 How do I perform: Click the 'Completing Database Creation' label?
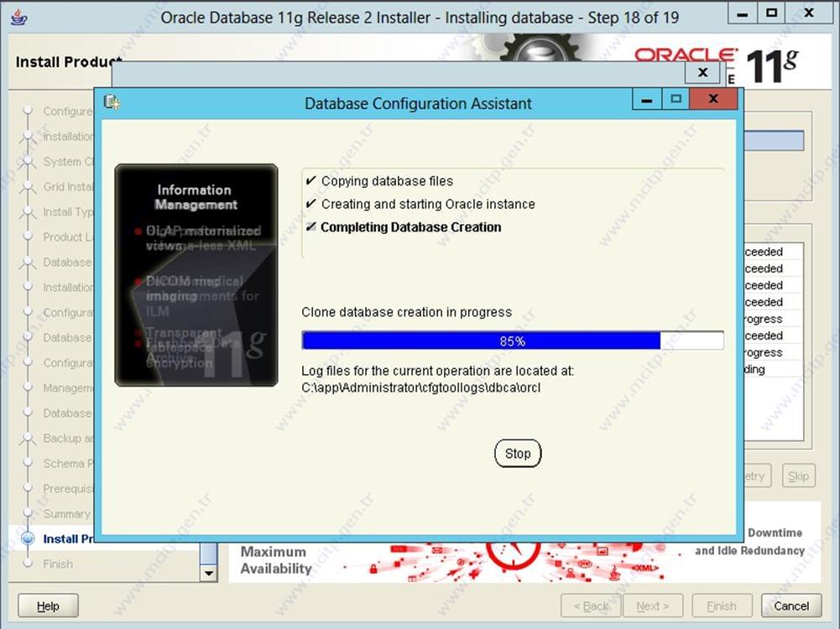(411, 227)
